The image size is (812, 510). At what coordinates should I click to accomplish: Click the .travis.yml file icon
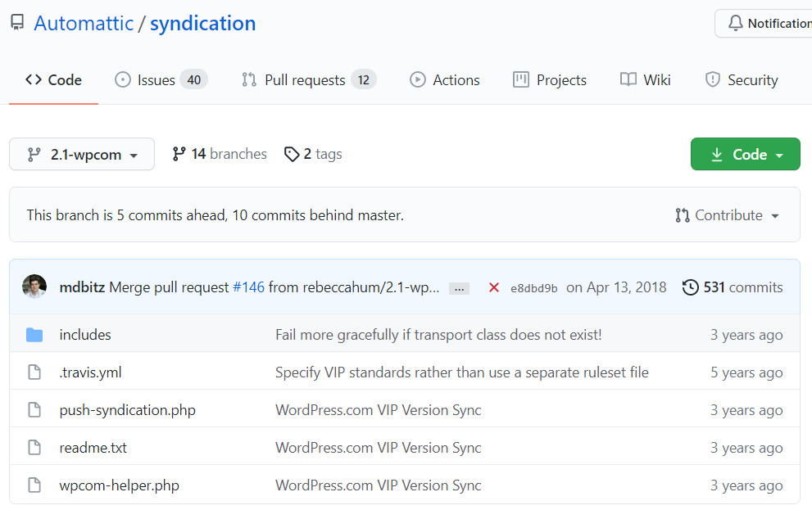(34, 372)
